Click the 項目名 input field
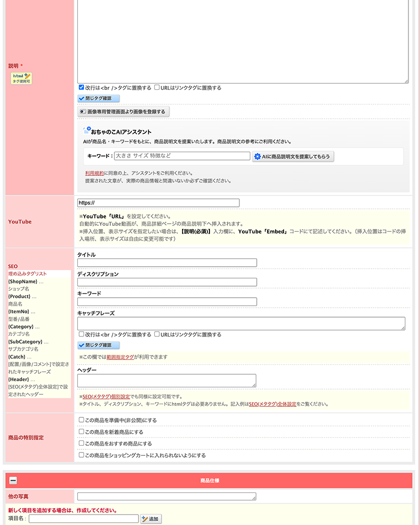Viewport: 420px width, 525px height. point(83,519)
